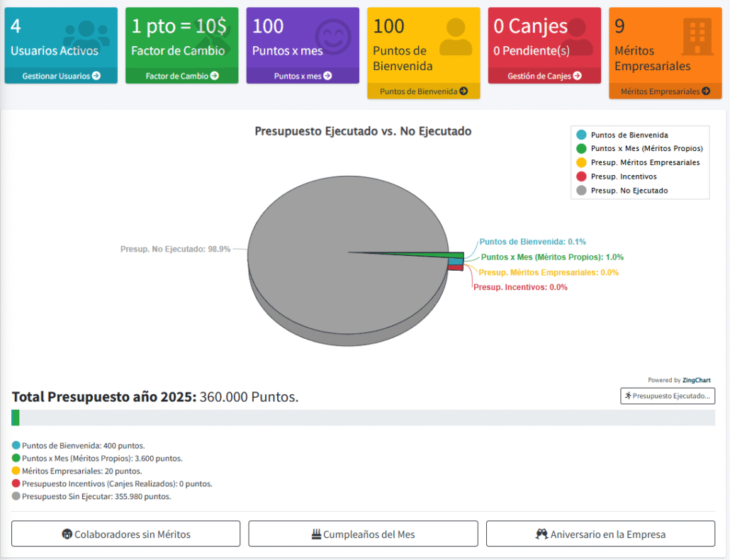Click the arrow icon next to Gestionar Usuarios
The height and width of the screenshot is (560, 730).
(x=96, y=76)
